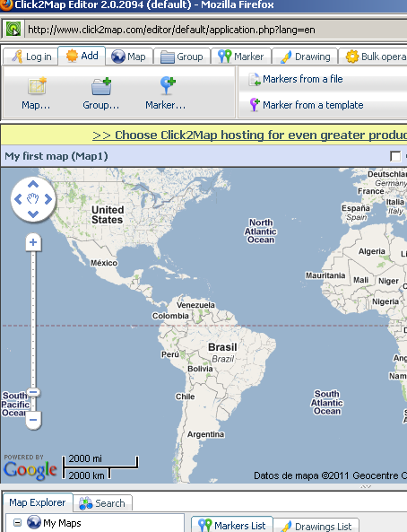Click Algeria label on the map
The height and width of the screenshot is (532, 407).
click(x=372, y=251)
